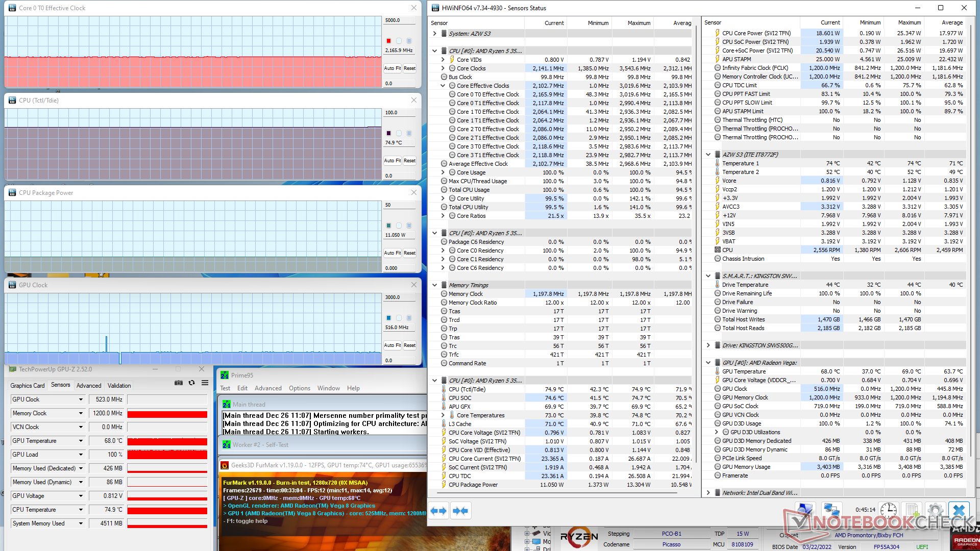
Task: Click the Worker #2 Self-Test window icon
Action: point(227,444)
